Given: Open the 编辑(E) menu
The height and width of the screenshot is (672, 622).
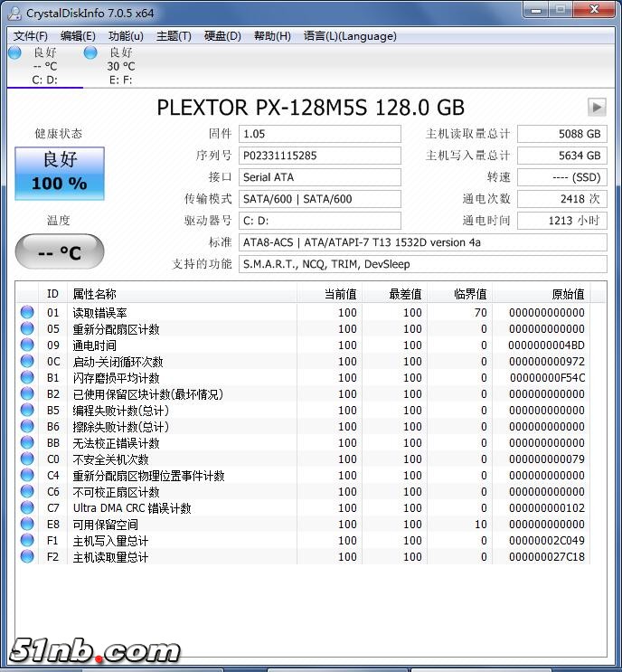Looking at the screenshot, I should pos(78,36).
